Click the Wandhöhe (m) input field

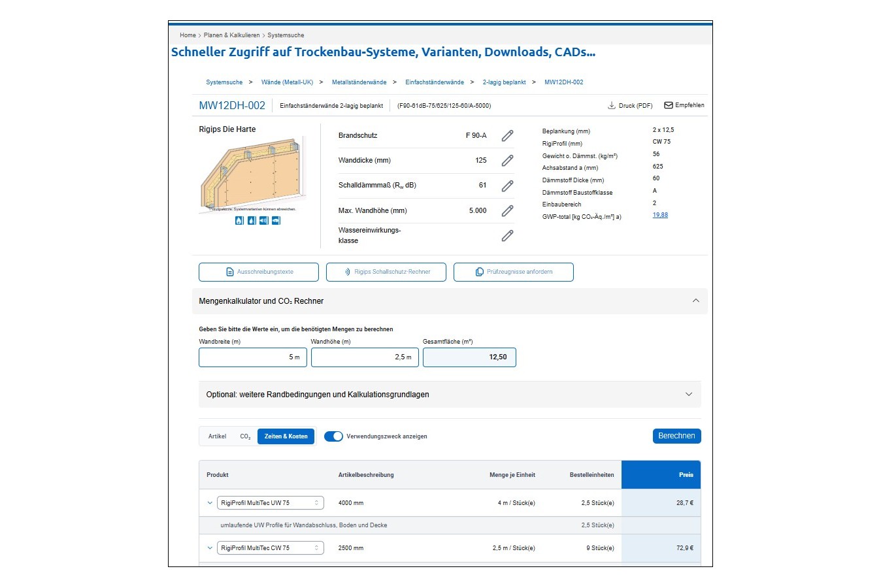(365, 357)
